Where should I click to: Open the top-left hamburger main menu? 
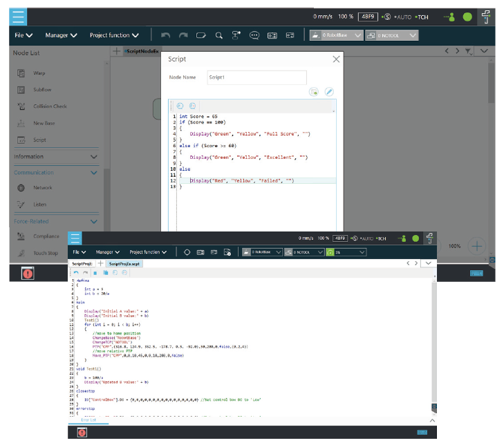click(x=19, y=15)
